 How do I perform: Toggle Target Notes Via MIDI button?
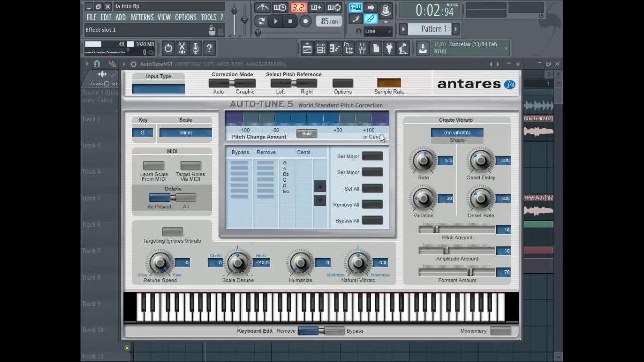pos(191,166)
